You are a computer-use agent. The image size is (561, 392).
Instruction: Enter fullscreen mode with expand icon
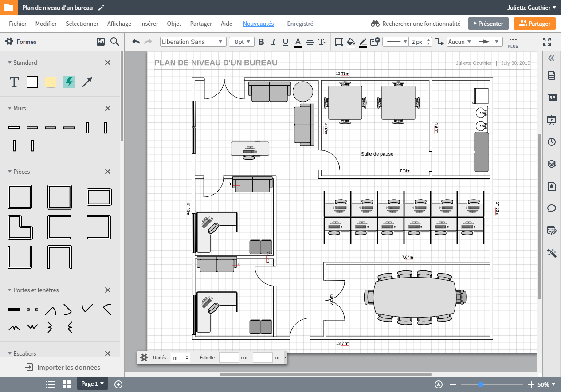(x=547, y=42)
